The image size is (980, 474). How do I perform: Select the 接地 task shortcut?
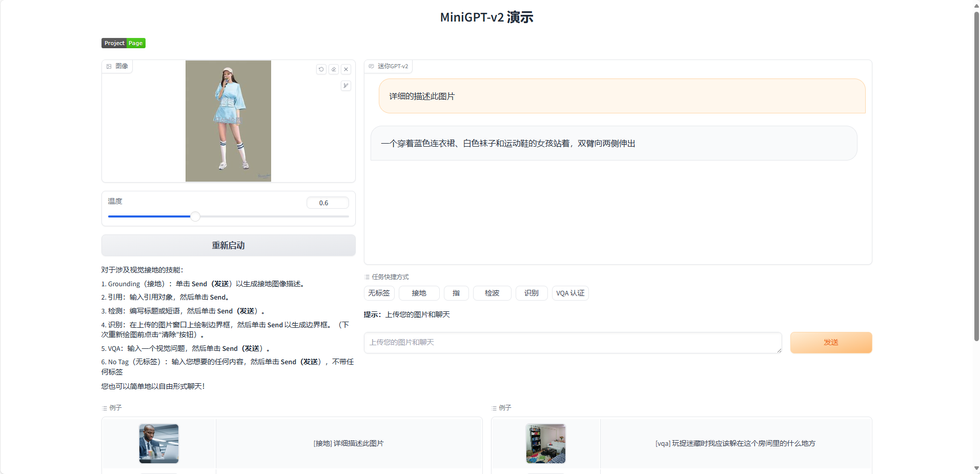419,293
